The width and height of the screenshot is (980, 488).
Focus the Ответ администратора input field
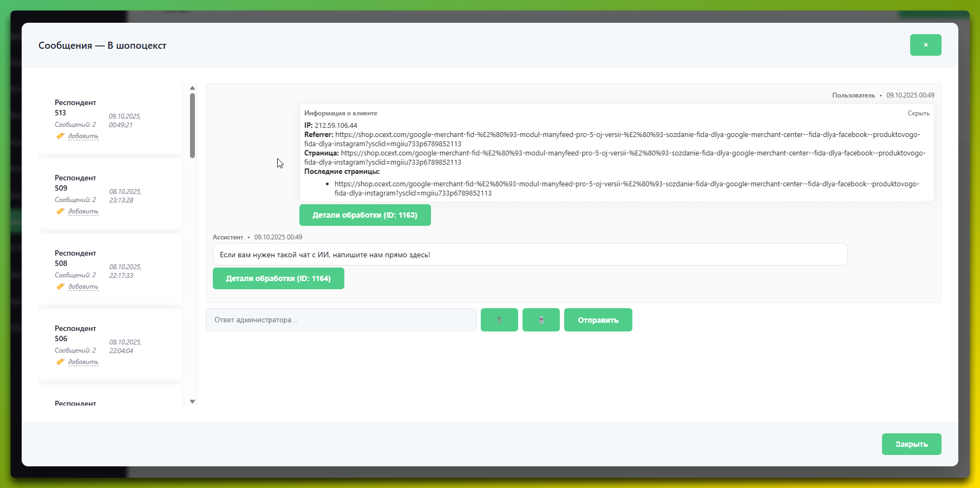(341, 320)
